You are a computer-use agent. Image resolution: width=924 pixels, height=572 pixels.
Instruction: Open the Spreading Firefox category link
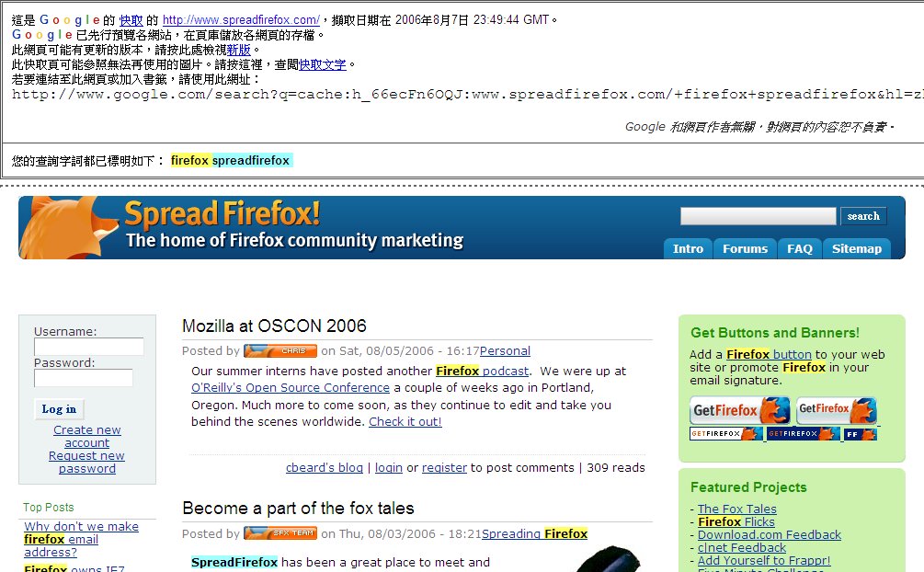[534, 533]
